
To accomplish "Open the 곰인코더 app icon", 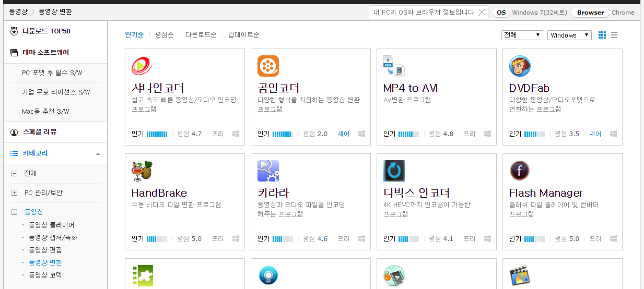I will coord(268,66).
